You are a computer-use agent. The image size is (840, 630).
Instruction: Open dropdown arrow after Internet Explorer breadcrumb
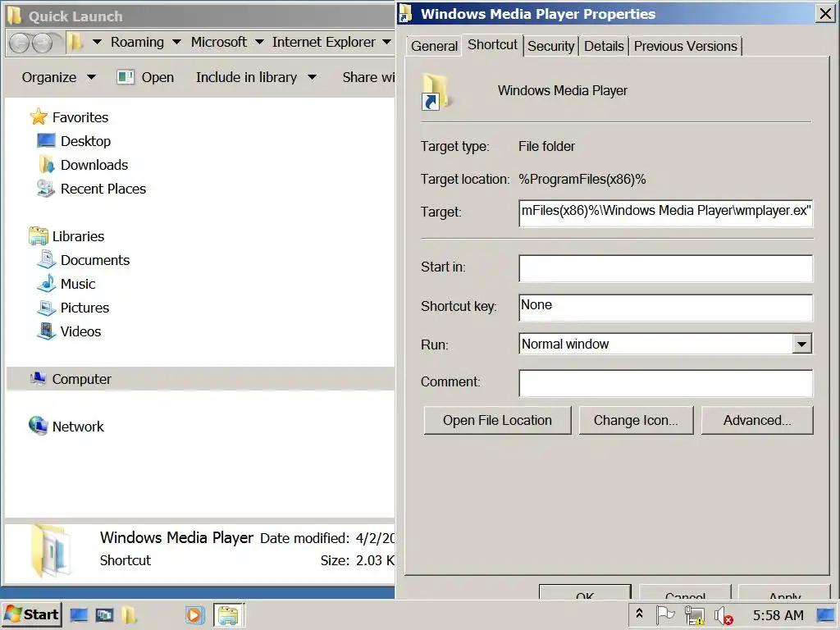pyautogui.click(x=387, y=42)
